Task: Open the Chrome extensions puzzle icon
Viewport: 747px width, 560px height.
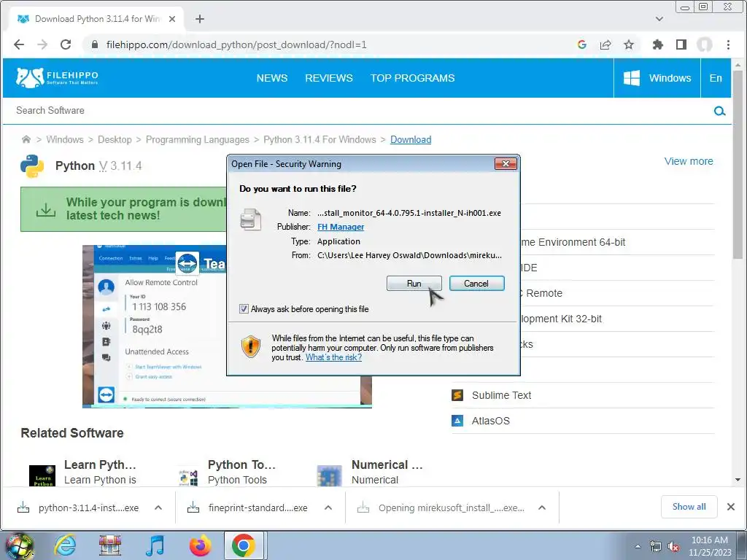Action: click(x=658, y=44)
